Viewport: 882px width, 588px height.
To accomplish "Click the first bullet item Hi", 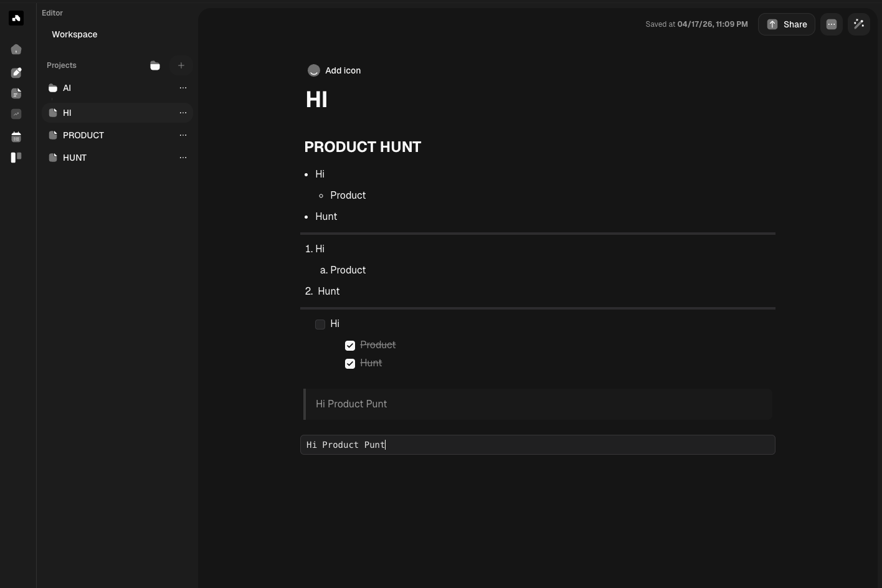I will (x=320, y=174).
